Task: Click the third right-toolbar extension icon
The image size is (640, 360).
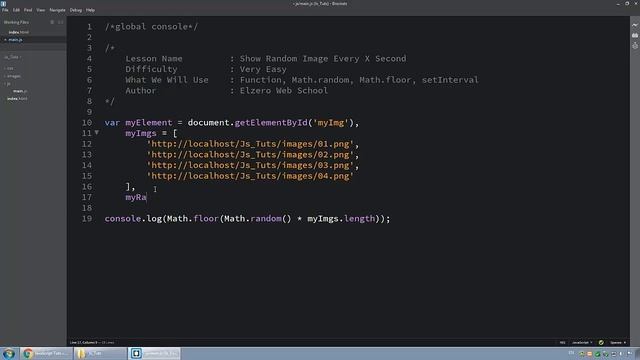Action: (x=635, y=46)
